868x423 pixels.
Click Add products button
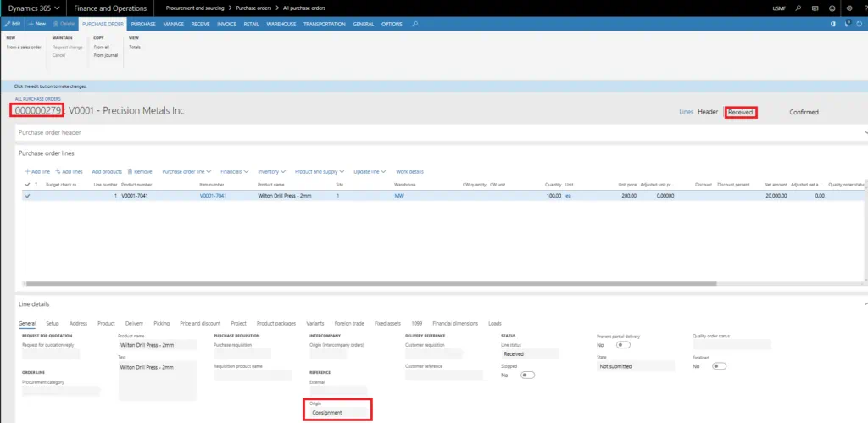coord(107,171)
